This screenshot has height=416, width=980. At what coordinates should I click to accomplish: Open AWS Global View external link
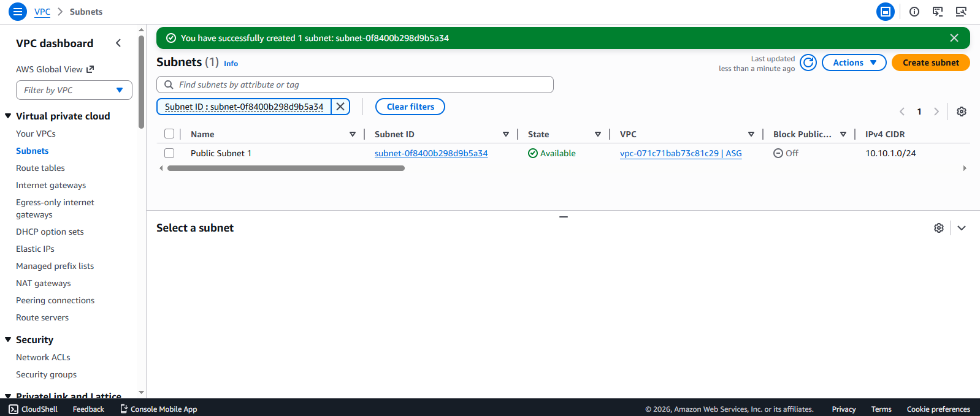coord(55,69)
